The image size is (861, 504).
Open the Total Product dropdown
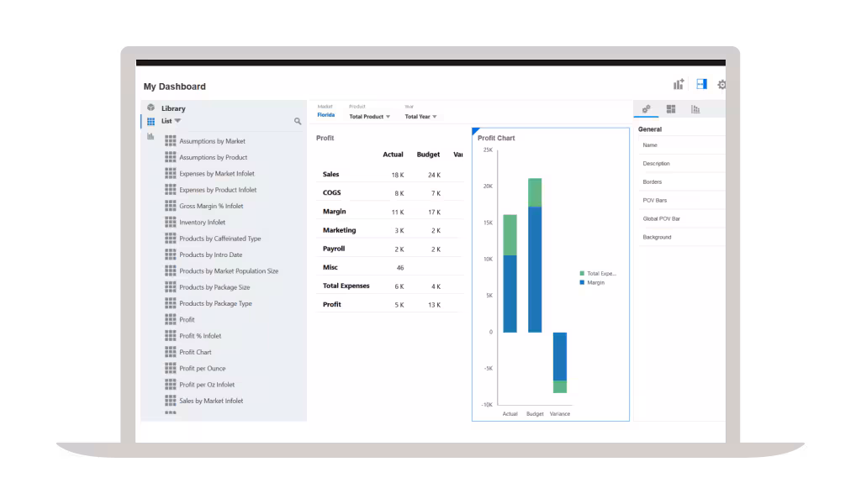pos(370,117)
